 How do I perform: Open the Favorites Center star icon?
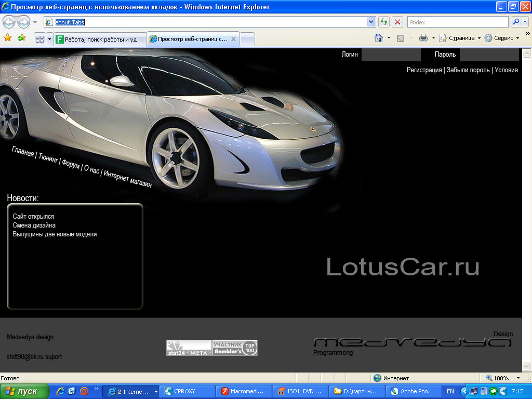[7, 38]
